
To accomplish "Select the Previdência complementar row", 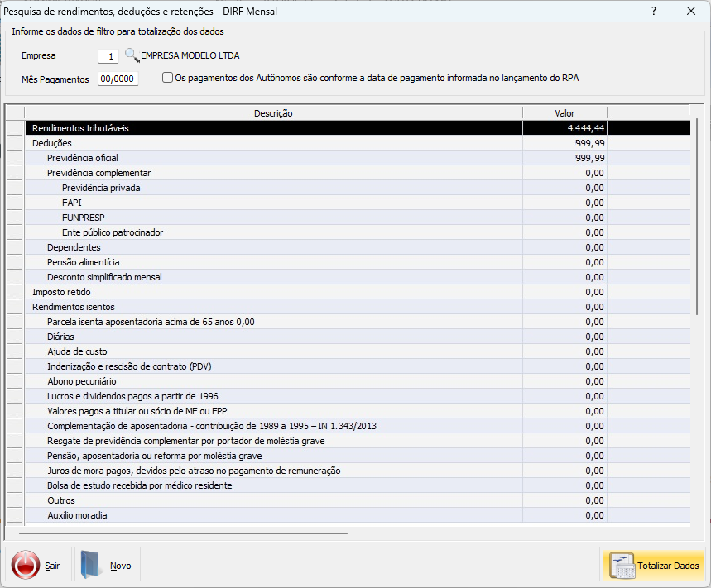I will 273,173.
